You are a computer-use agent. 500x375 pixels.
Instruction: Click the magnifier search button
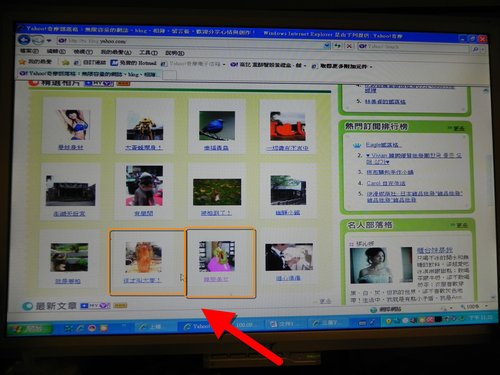(x=476, y=49)
